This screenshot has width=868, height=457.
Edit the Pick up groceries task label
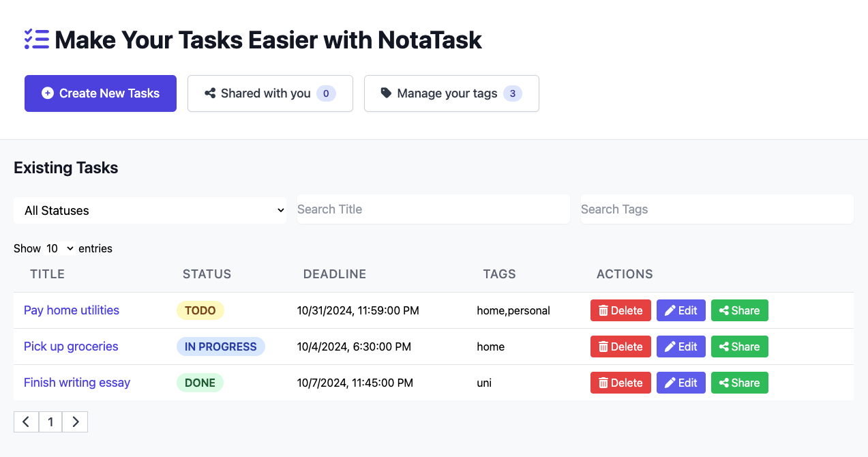click(x=687, y=347)
